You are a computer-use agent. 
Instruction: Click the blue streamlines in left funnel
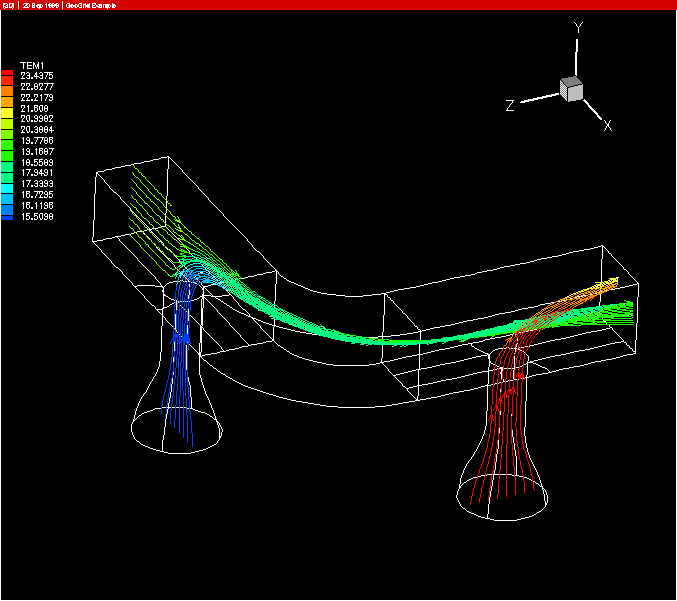[180, 360]
